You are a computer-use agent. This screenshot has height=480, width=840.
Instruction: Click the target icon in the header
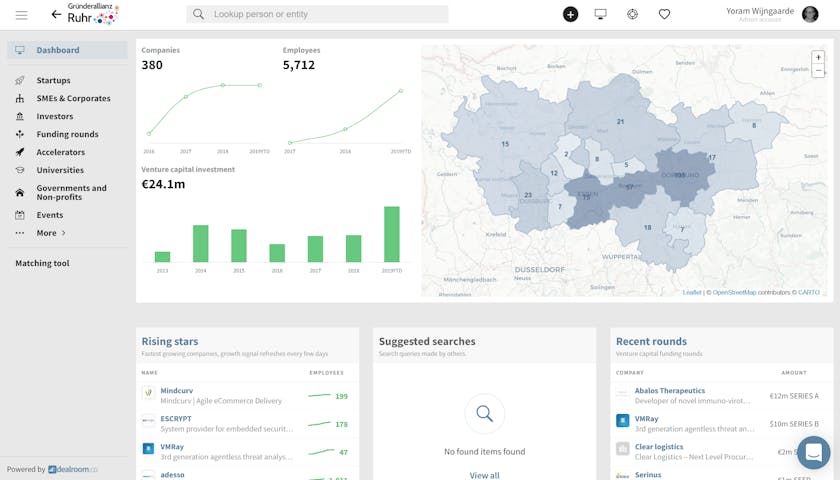[x=632, y=14]
